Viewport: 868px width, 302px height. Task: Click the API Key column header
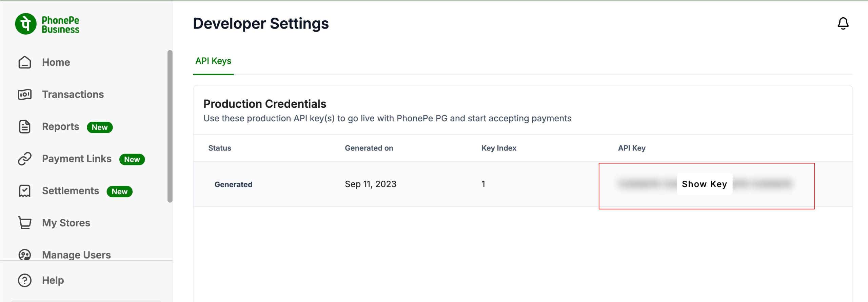[x=632, y=148]
